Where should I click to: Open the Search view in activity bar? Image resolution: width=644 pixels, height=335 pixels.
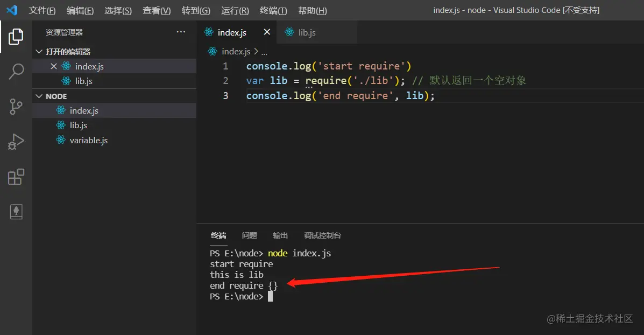(16, 72)
